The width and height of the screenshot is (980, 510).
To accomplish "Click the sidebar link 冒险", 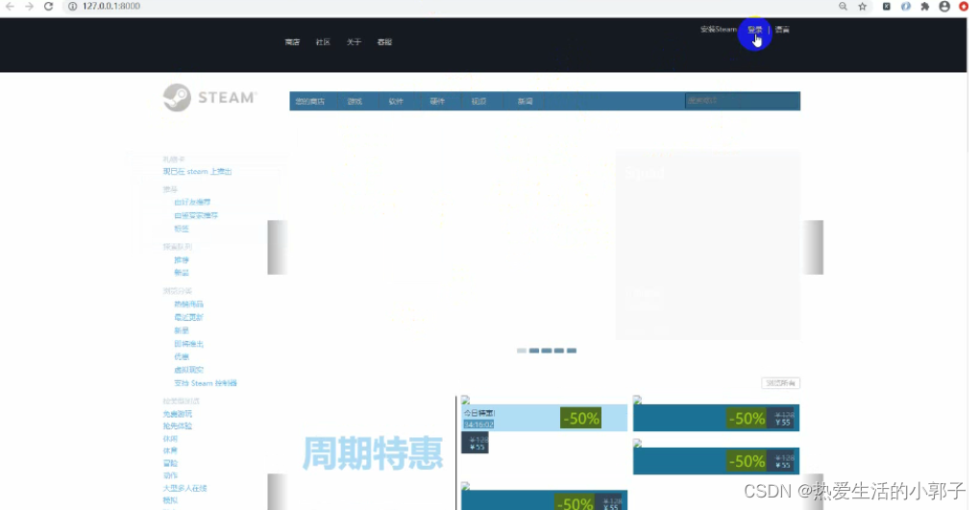I will pos(170,463).
